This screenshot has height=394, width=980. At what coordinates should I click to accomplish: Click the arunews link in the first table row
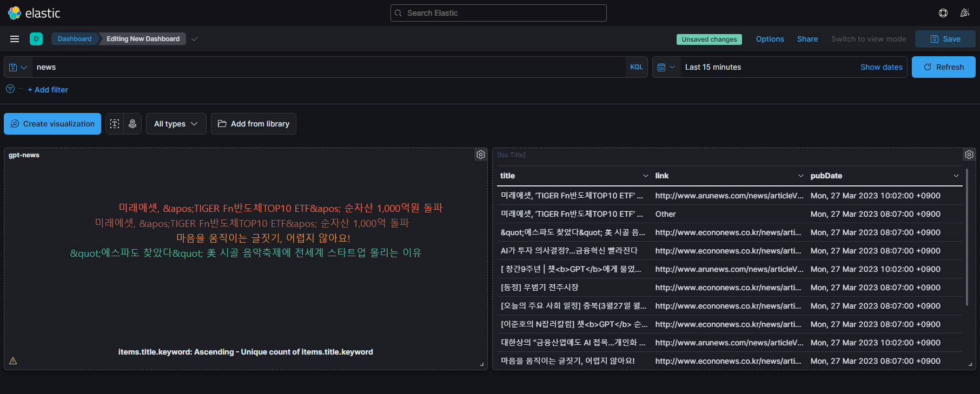(730, 196)
